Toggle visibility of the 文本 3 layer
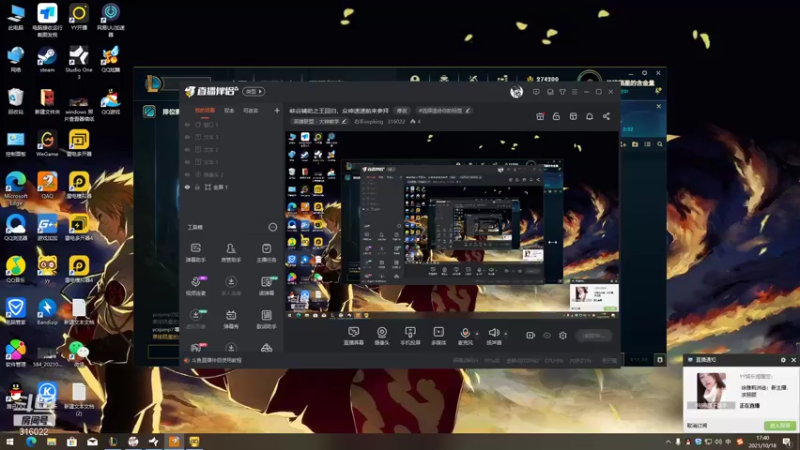The image size is (800, 450). [x=187, y=137]
